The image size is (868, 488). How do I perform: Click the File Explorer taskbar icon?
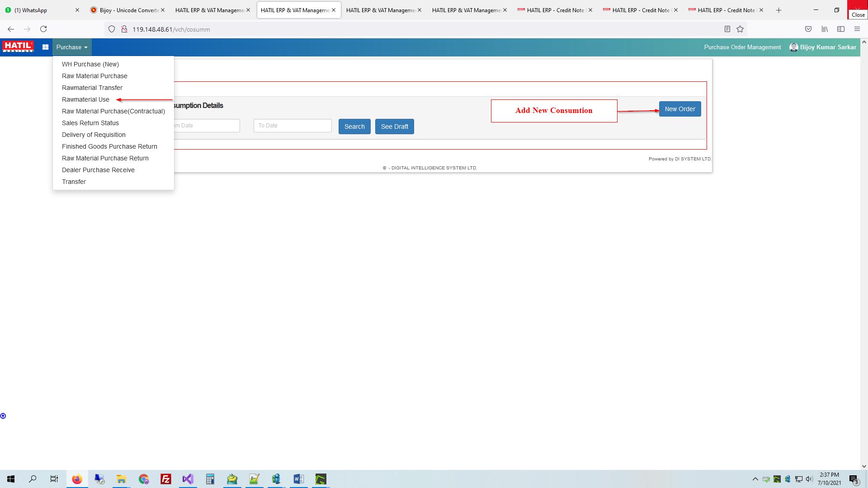[x=122, y=479]
